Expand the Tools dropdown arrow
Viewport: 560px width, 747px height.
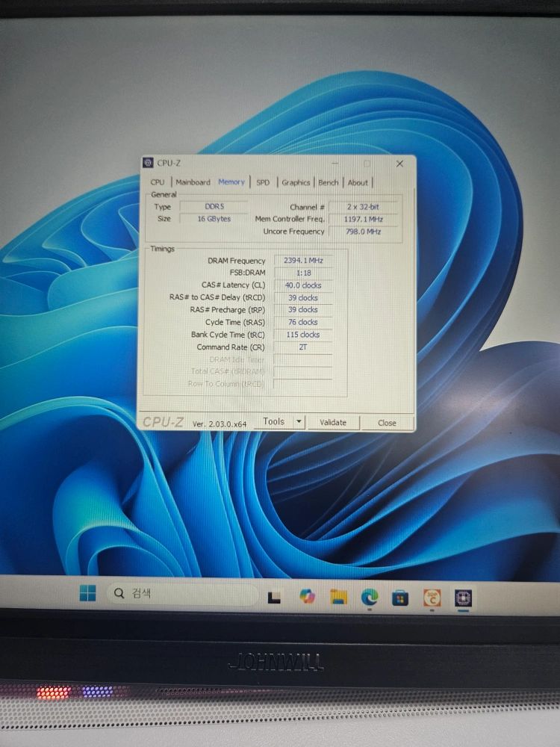pos(299,421)
